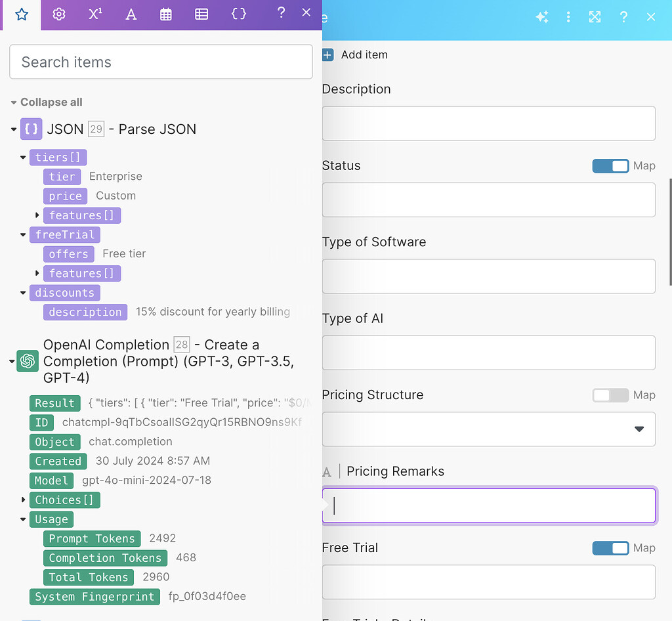Enable Map toggle for Pricing Structure
Screen dimensions: 672x621
610,395
